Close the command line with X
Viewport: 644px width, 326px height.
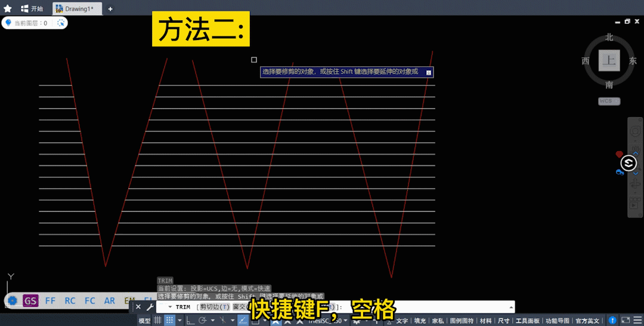(138, 307)
